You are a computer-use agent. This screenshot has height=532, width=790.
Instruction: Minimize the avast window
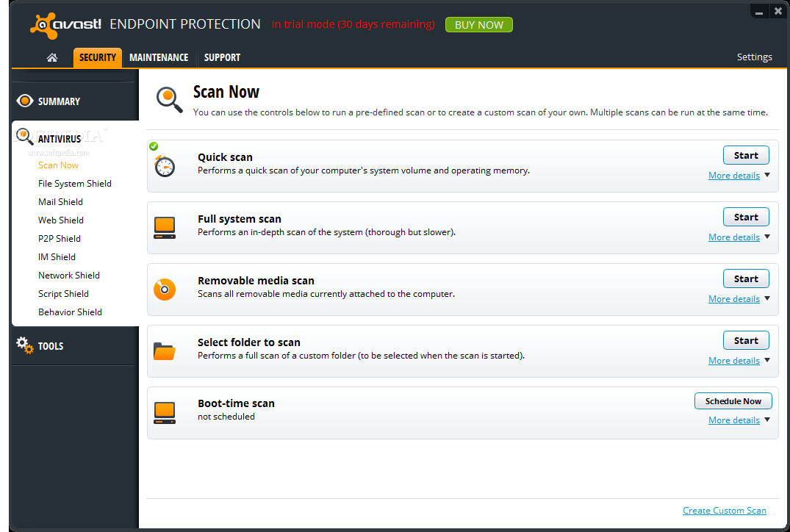pyautogui.click(x=758, y=11)
